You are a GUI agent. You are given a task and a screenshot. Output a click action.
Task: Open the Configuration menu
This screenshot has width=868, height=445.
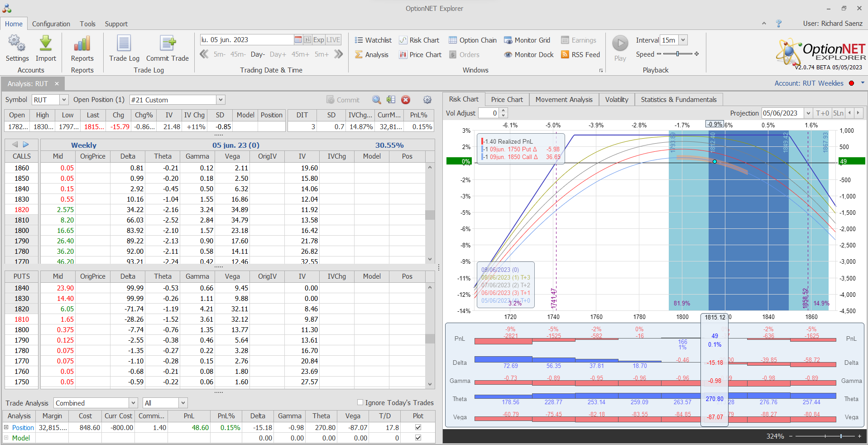(x=51, y=24)
